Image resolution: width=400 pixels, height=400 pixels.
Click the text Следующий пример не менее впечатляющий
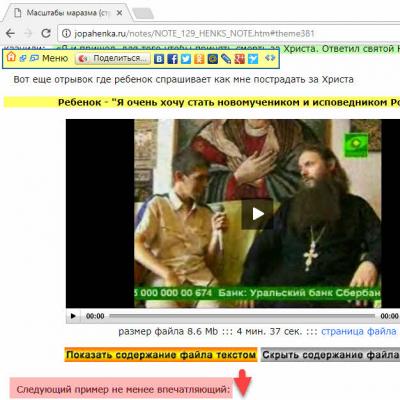click(123, 389)
